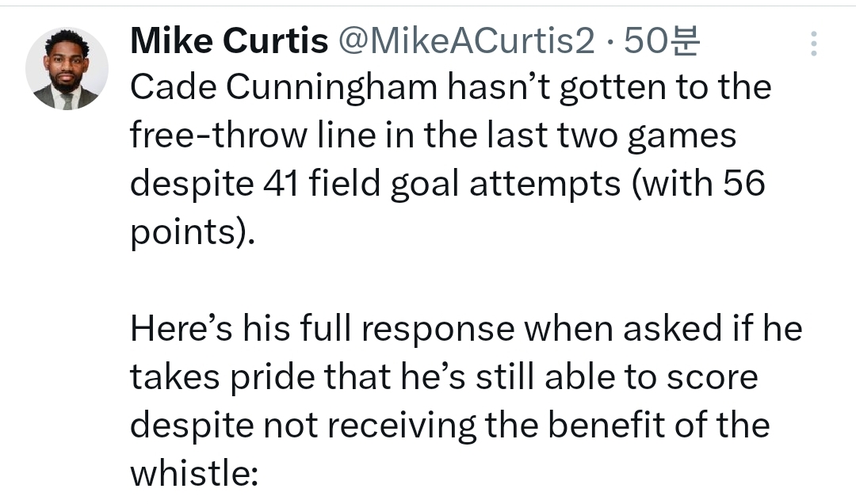Open the @MikeACurtis2 handle link

(x=466, y=42)
